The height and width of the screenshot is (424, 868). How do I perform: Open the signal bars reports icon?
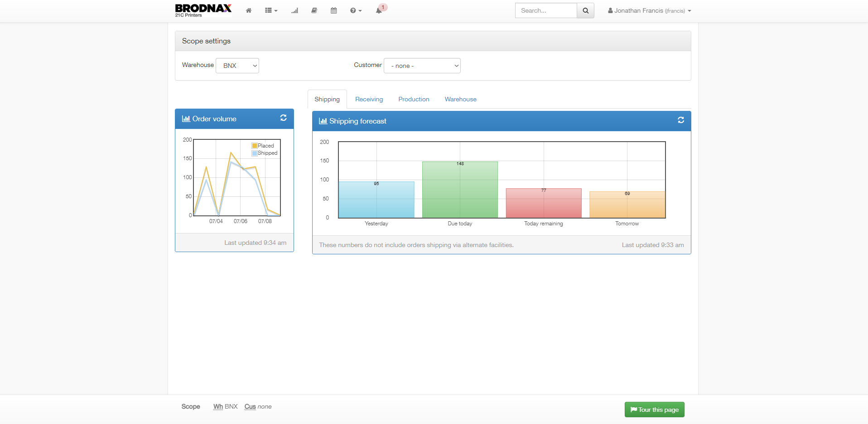click(294, 10)
